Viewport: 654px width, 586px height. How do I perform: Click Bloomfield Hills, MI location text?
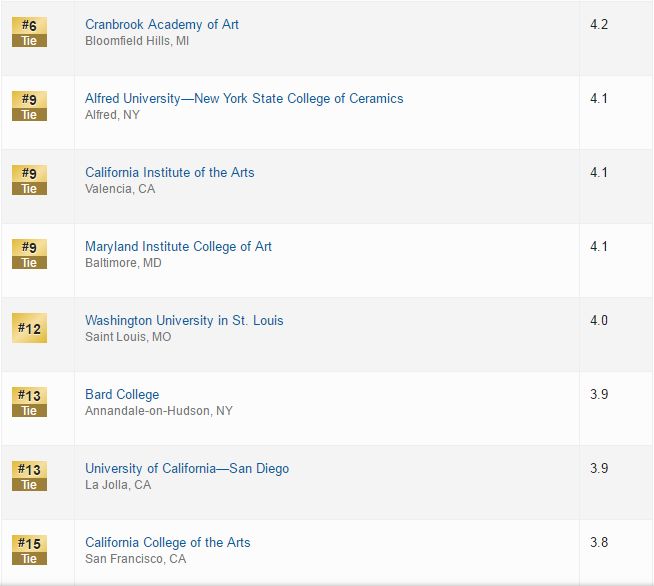[137, 41]
